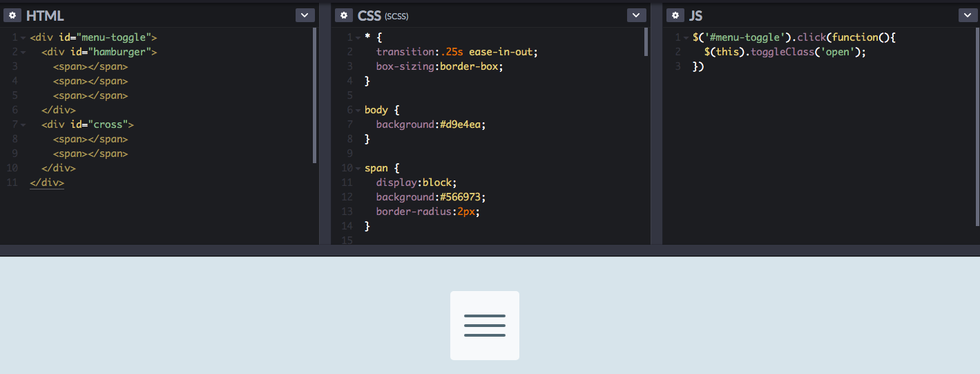
Task: Expand the JS panel dropdown arrow
Action: [968, 15]
